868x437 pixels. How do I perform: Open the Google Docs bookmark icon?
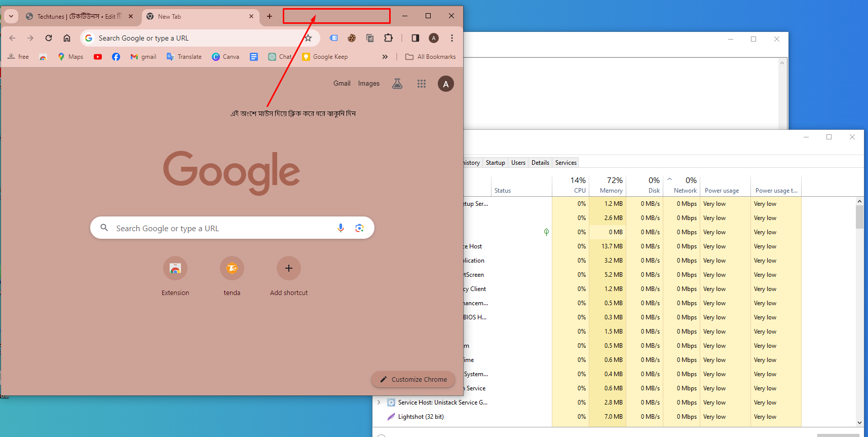tap(254, 57)
